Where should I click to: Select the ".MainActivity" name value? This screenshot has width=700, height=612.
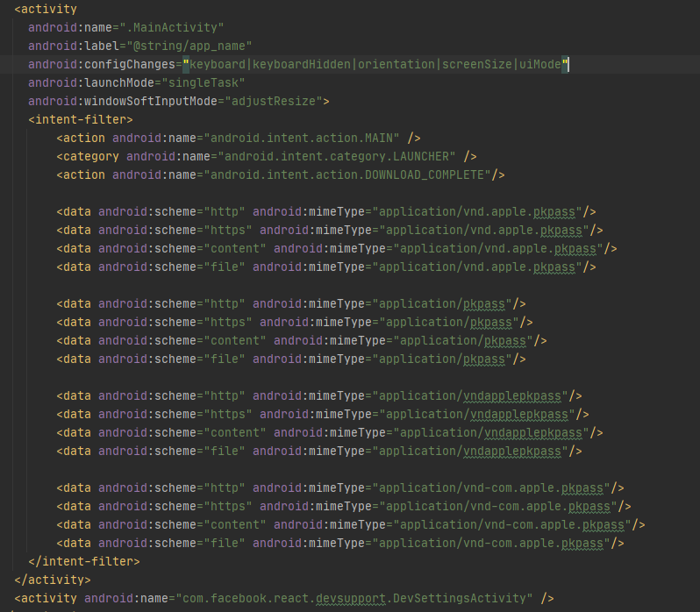[x=171, y=28]
